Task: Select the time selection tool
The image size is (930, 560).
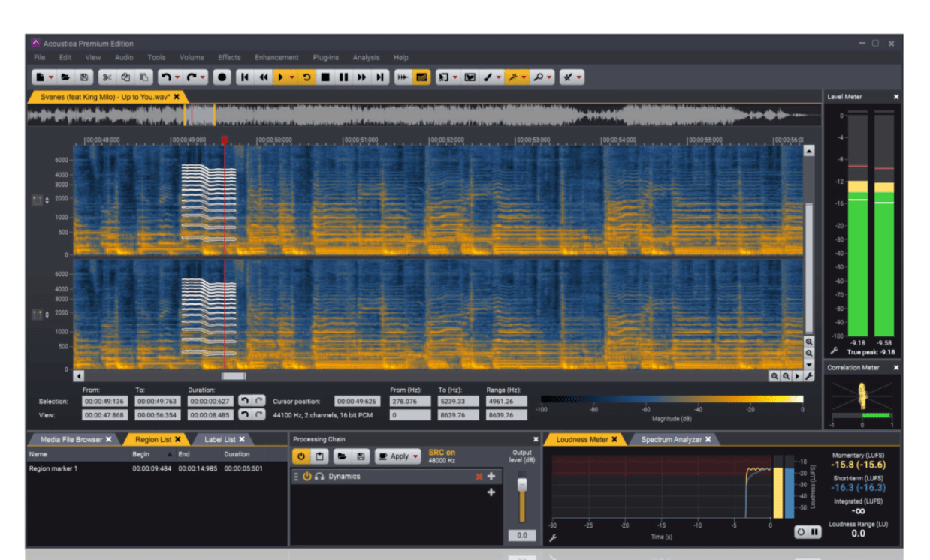Action: 443,77
